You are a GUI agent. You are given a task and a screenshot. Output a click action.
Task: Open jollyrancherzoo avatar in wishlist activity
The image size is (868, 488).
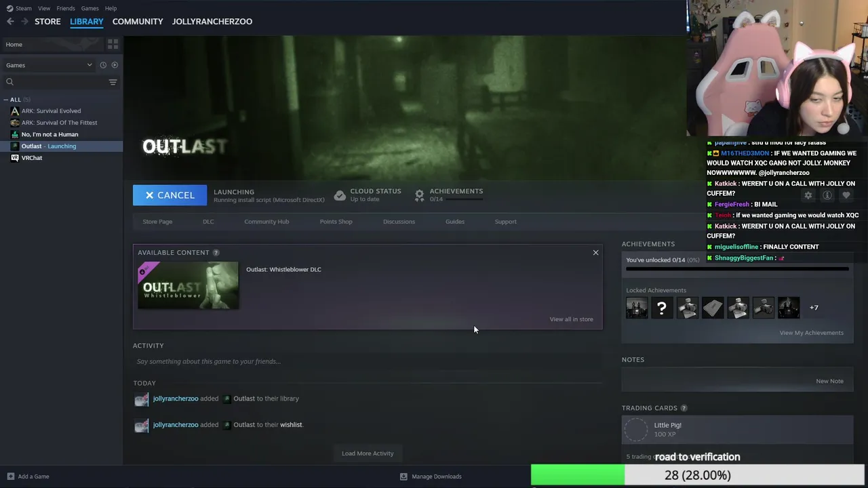[142, 425]
